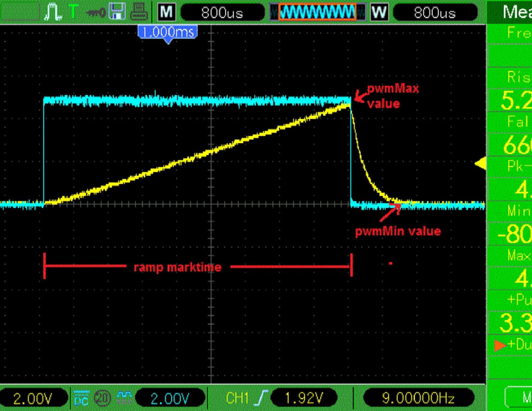
Task: Toggle the 20MHz bandwidth limit indicator
Action: [103, 399]
